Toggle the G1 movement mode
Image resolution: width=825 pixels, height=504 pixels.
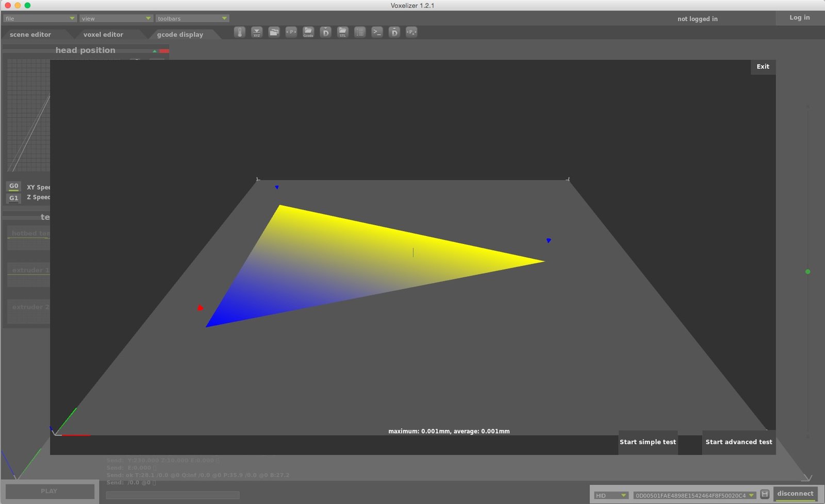pos(14,198)
